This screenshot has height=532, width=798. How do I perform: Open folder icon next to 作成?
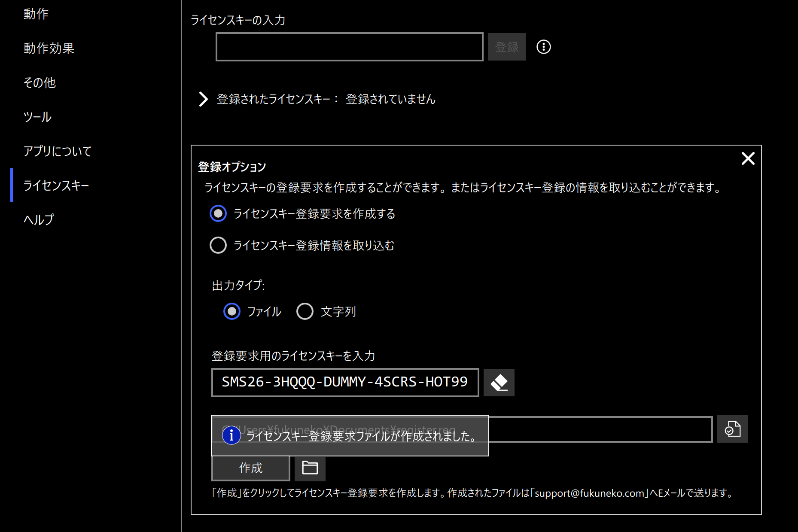310,468
